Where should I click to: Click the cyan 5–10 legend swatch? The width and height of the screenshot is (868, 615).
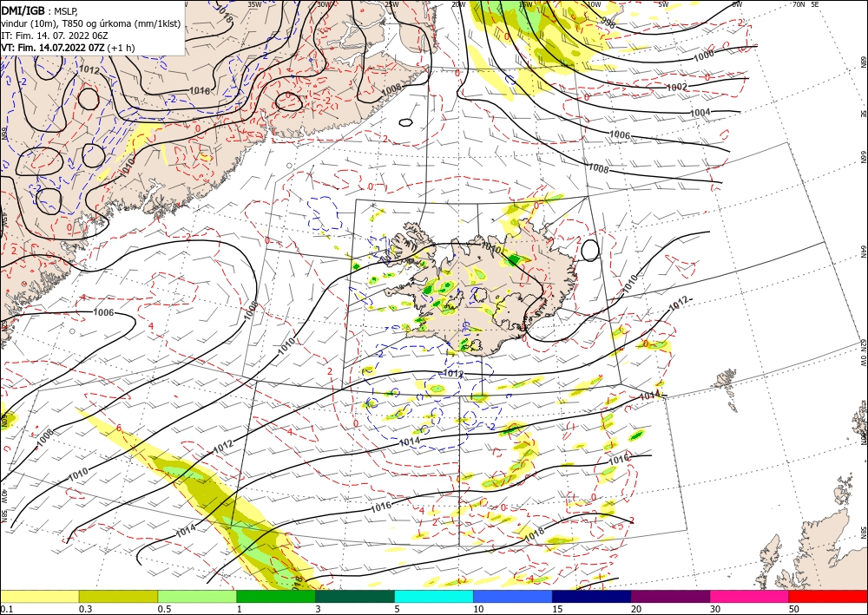pyautogui.click(x=434, y=596)
